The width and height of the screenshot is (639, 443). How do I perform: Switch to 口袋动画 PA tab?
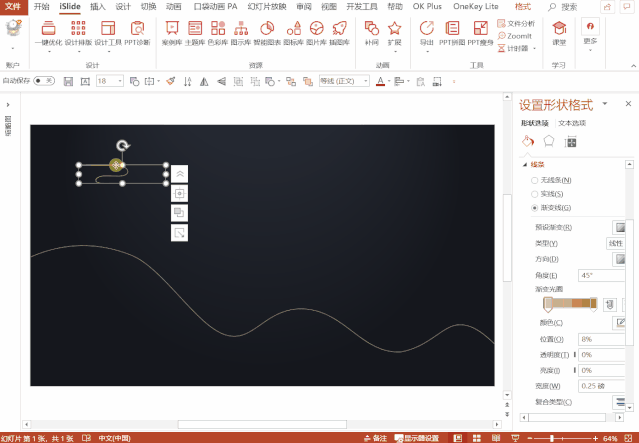point(216,7)
